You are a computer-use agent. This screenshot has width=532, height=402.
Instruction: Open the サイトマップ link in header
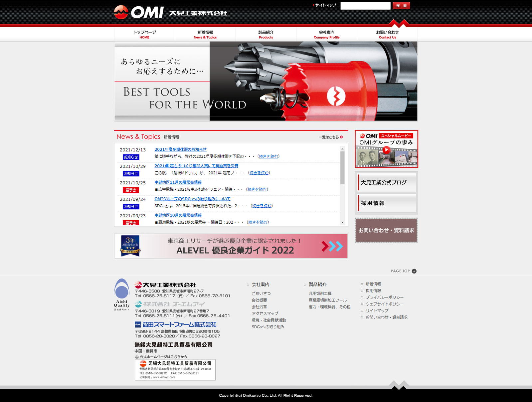326,5
